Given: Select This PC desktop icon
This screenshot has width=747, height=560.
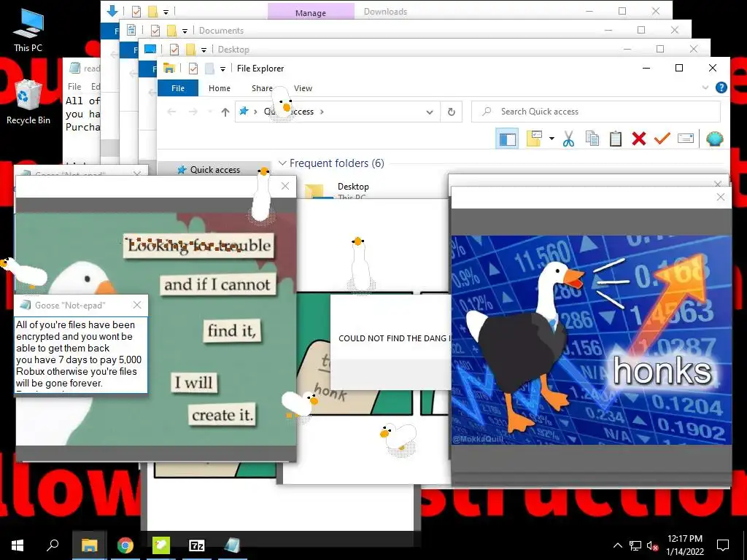Looking at the screenshot, I should pyautogui.click(x=28, y=31).
